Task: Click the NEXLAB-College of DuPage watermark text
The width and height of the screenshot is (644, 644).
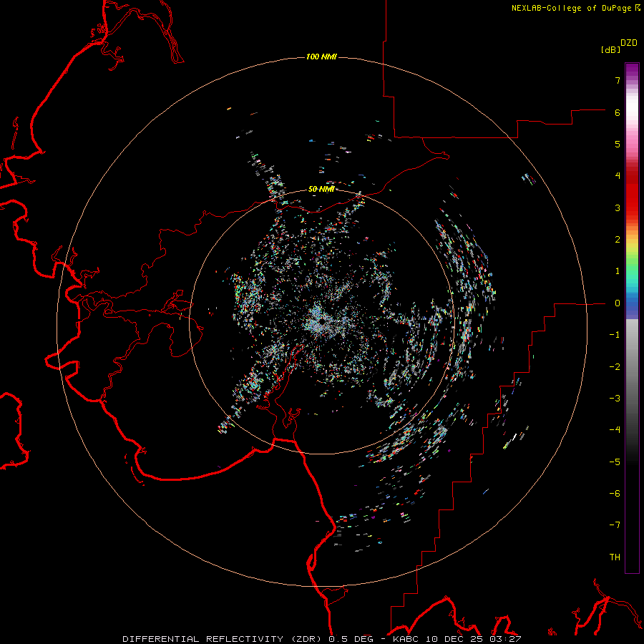Action: (x=571, y=8)
